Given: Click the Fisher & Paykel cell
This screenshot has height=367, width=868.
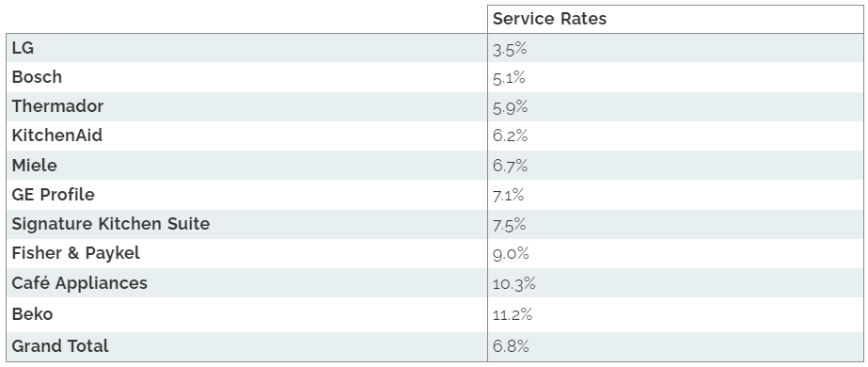Looking at the screenshot, I should (247, 253).
